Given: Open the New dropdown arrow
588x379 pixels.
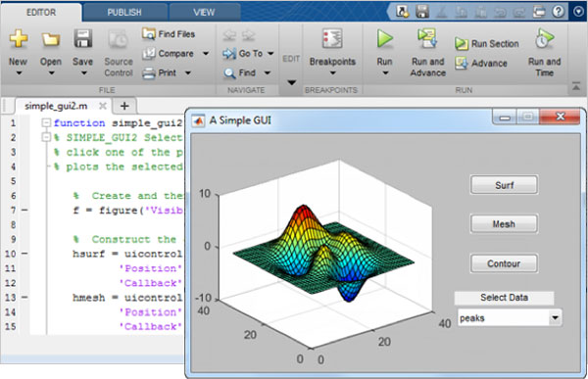Looking at the screenshot, I should point(19,73).
